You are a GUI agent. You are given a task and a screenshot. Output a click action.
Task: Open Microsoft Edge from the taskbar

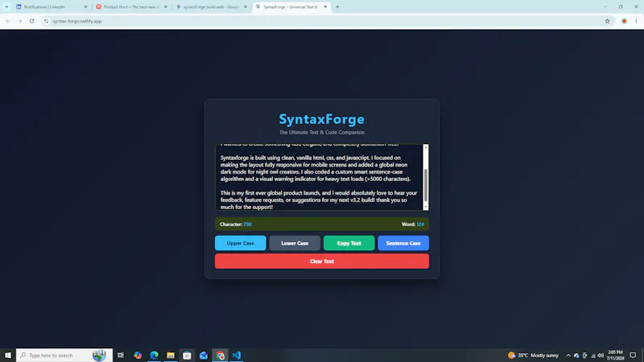coord(154,355)
